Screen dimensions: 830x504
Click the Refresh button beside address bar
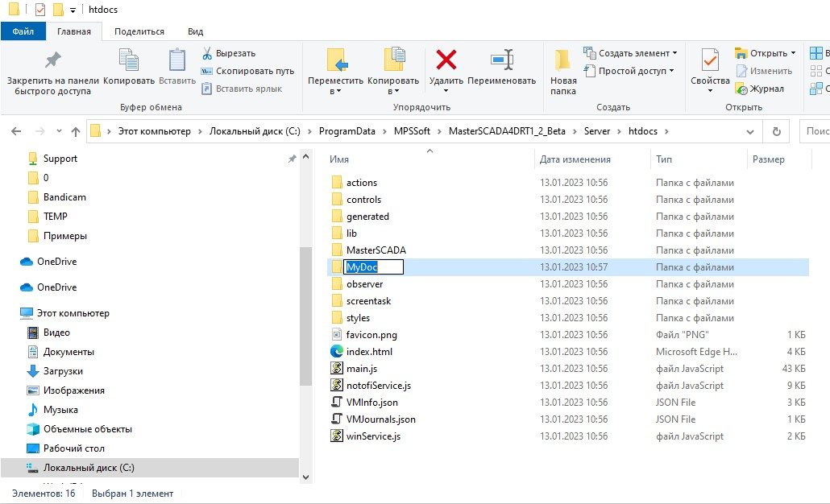776,131
